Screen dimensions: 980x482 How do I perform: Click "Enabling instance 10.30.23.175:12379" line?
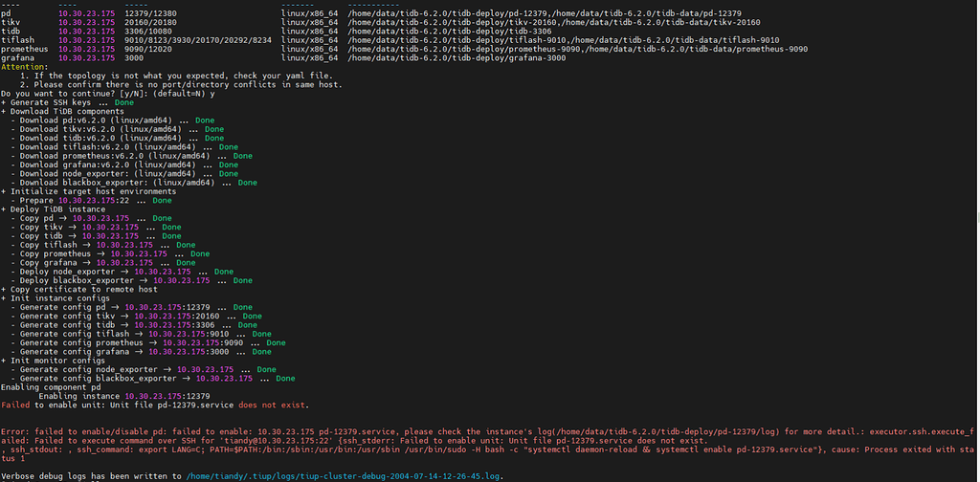click(x=124, y=397)
